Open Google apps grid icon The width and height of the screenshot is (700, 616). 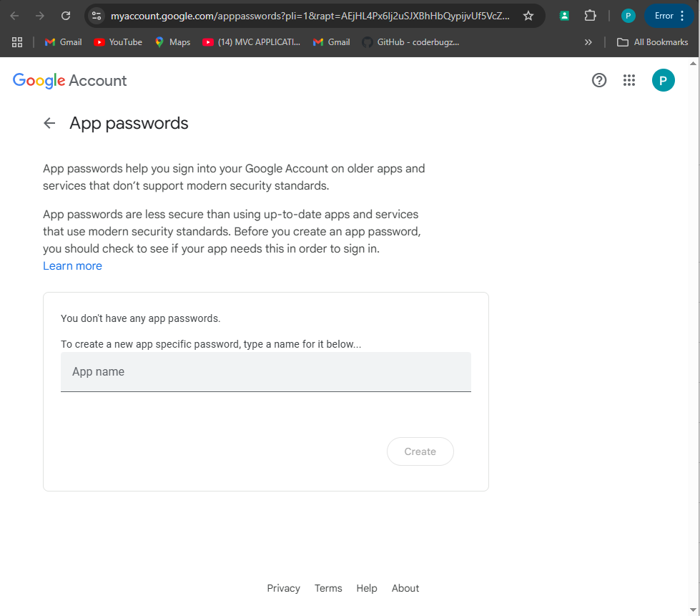[x=629, y=80]
